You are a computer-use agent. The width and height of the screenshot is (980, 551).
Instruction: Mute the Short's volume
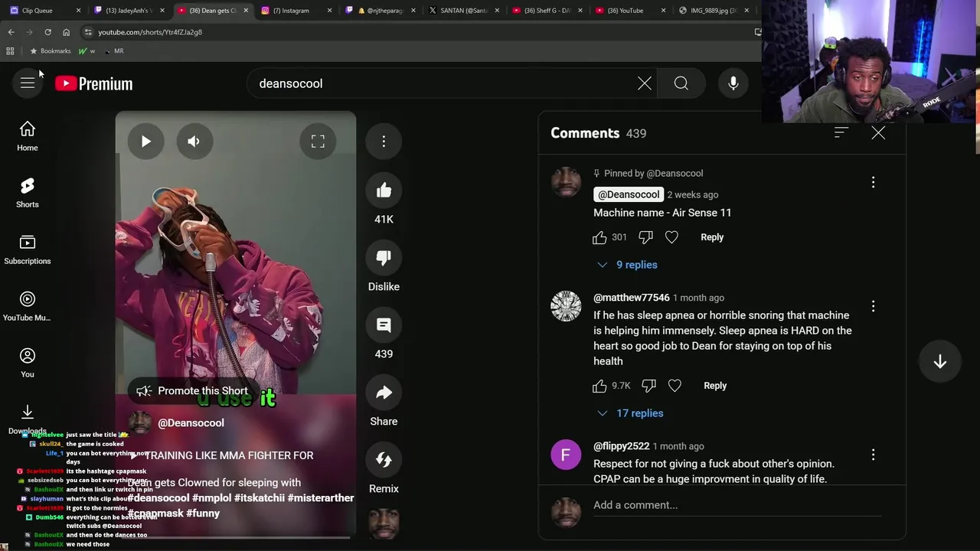(x=194, y=141)
